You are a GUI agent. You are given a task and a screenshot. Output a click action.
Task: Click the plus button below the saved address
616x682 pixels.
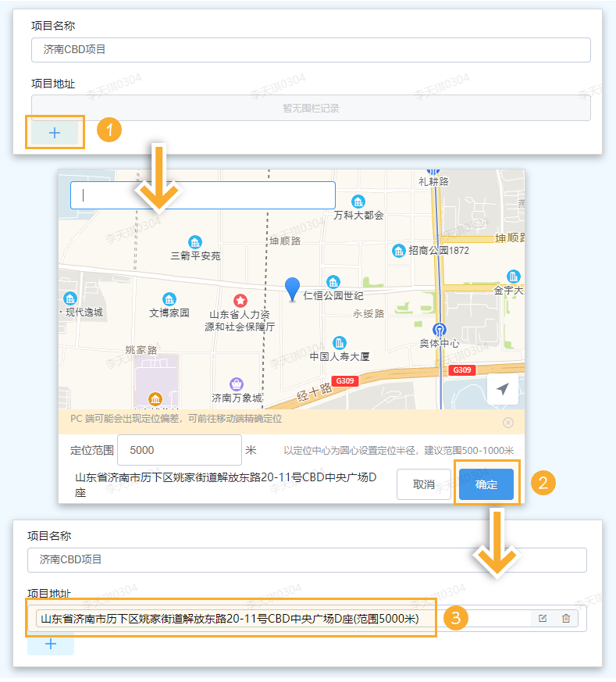pos(51,644)
